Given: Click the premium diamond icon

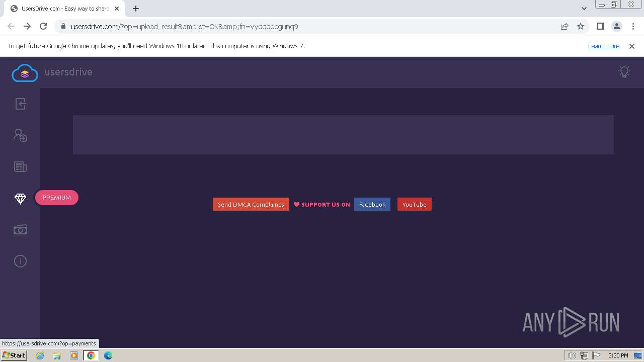Looking at the screenshot, I should tap(20, 199).
